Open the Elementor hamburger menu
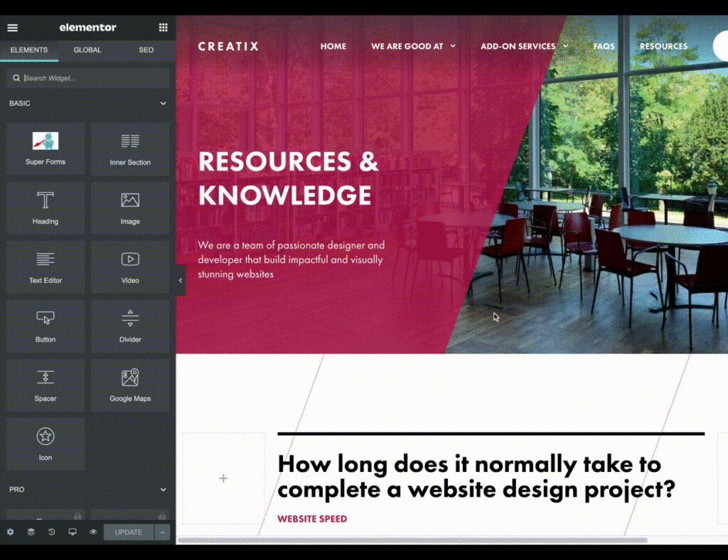The height and width of the screenshot is (560, 728). coord(13,28)
